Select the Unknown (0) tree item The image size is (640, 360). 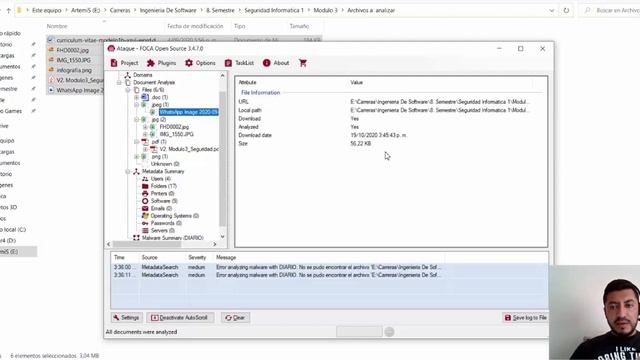pyautogui.click(x=165, y=164)
